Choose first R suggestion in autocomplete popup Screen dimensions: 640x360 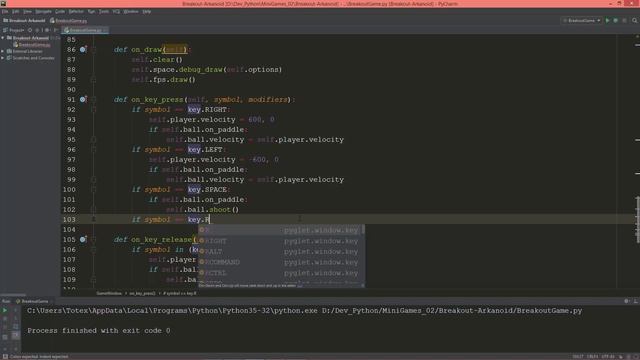click(x=281, y=230)
